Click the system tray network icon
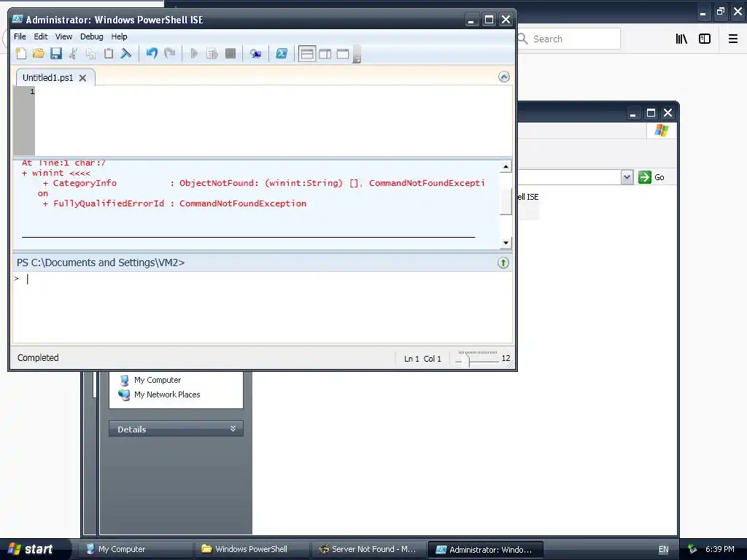This screenshot has height=560, width=747. pos(692,549)
